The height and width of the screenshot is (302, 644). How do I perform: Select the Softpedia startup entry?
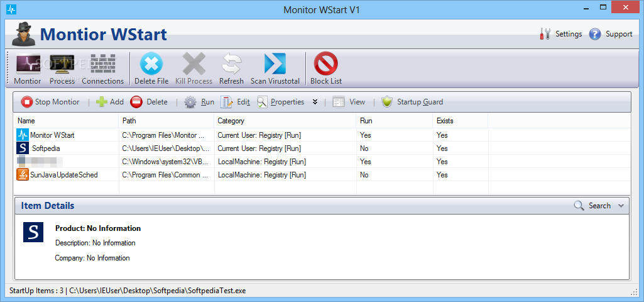[x=322, y=148]
